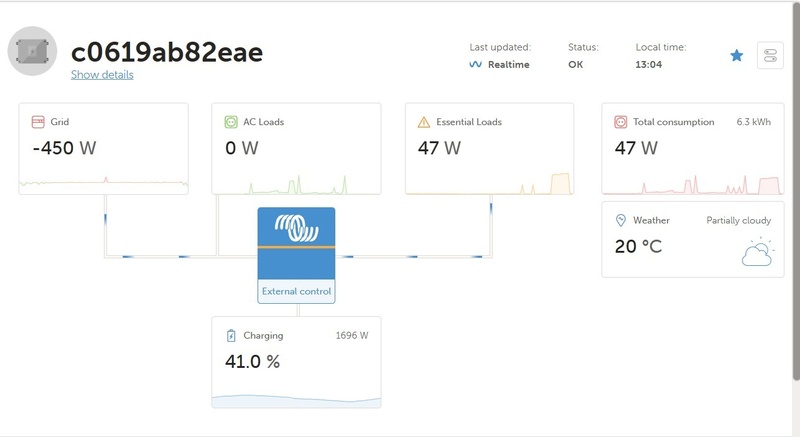Click the 41.0 % battery level
Screen dimensions: 800x437
pyautogui.click(x=253, y=362)
